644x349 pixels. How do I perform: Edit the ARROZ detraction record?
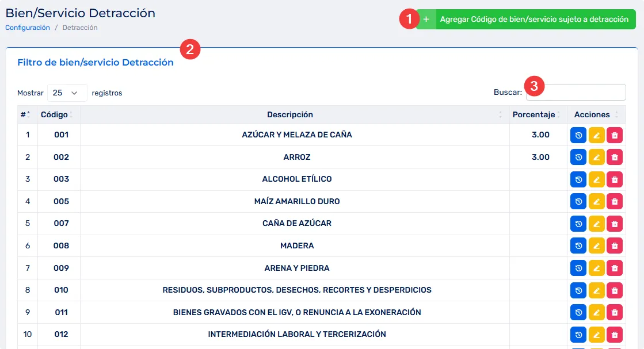click(596, 157)
